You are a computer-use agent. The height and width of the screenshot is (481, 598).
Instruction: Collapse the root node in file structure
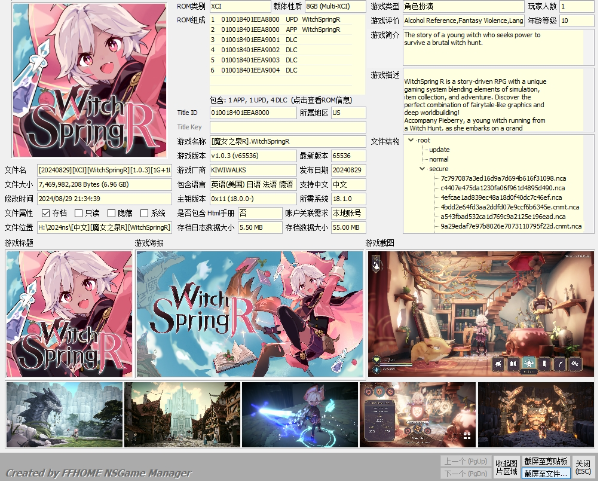[x=411, y=140]
